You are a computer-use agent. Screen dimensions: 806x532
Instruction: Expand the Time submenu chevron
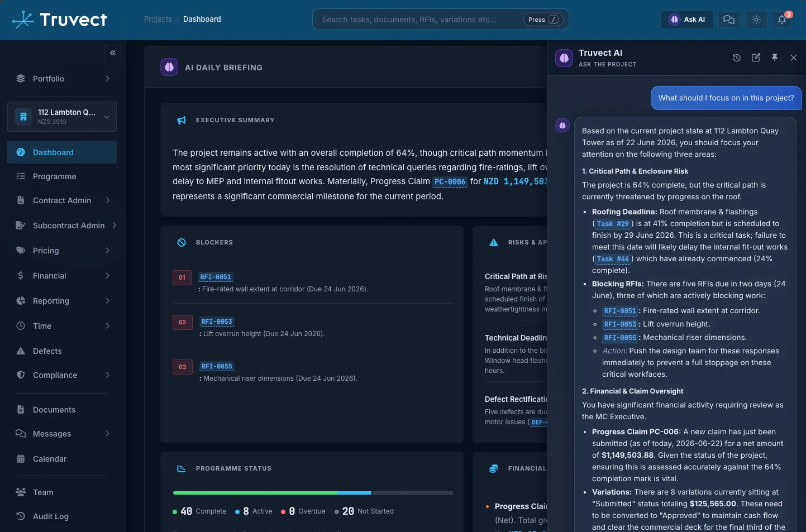[x=108, y=326]
